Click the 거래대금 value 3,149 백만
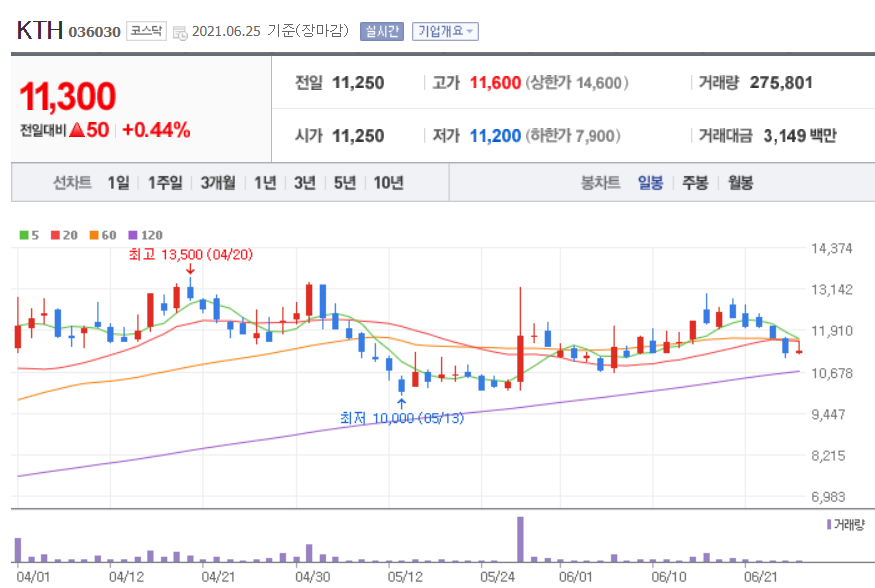The height and width of the screenshot is (588, 875). point(800,136)
